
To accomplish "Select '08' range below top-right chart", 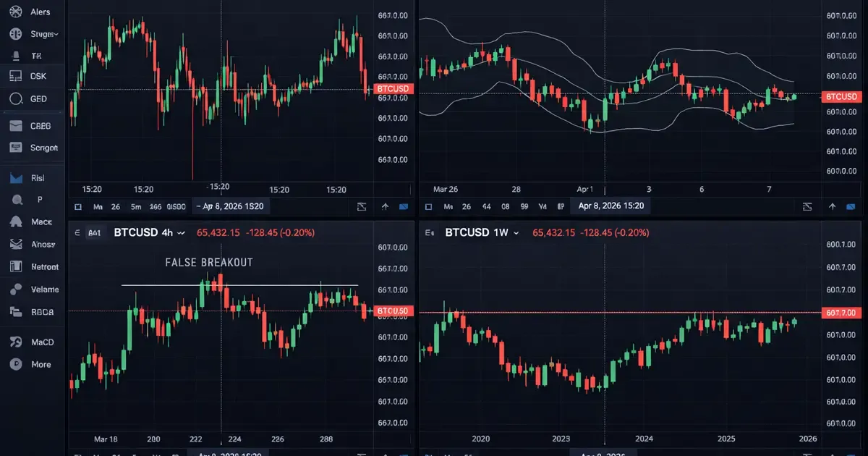I will tap(505, 207).
